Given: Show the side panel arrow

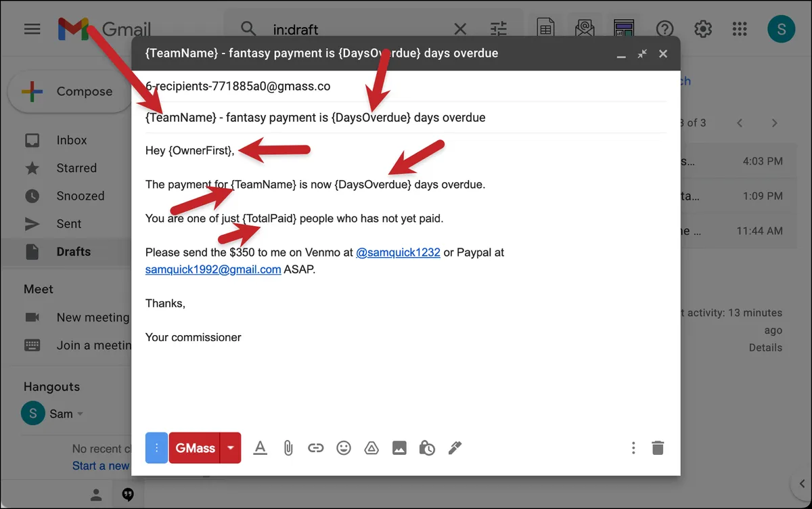Looking at the screenshot, I should pyautogui.click(x=802, y=483).
